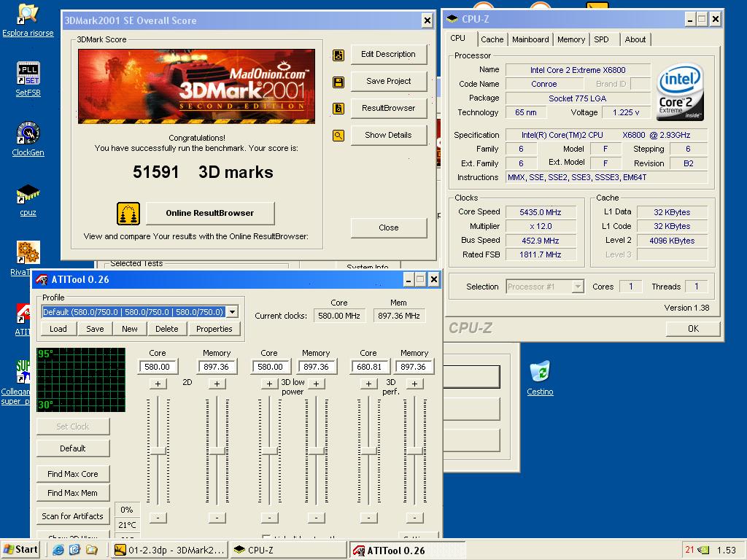This screenshot has width=747, height=560.
Task: Click the Save profile button in ATITool
Action: coord(95,329)
